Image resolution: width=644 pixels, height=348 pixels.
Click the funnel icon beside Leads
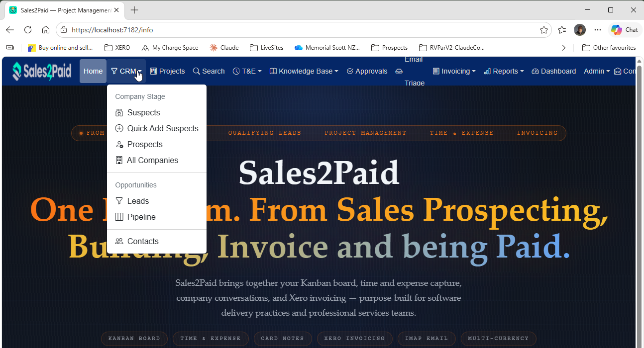[119, 201]
